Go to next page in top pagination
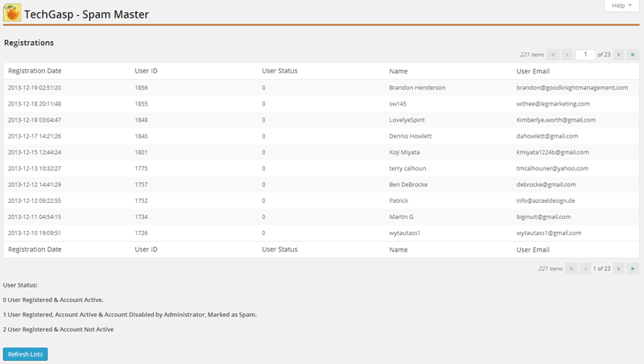 (618, 55)
